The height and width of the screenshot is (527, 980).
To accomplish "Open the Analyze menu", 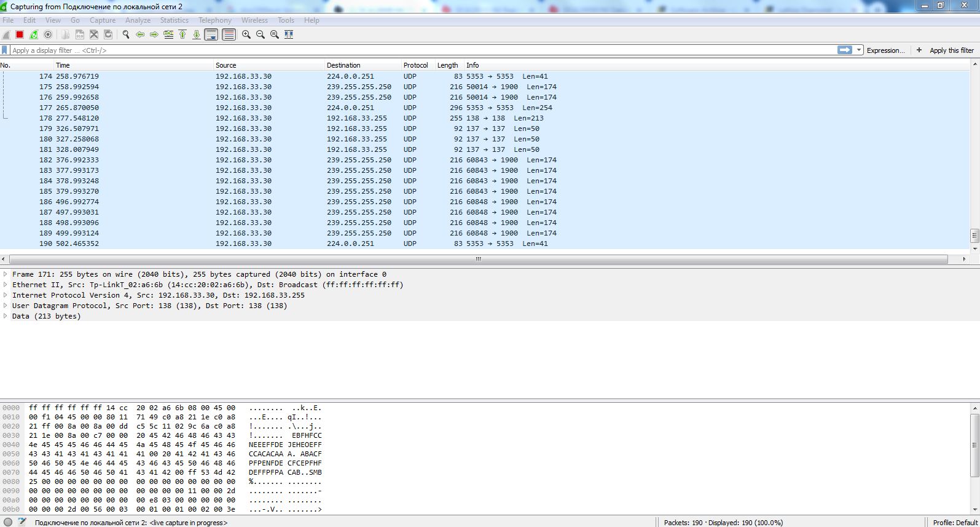I will [x=138, y=20].
